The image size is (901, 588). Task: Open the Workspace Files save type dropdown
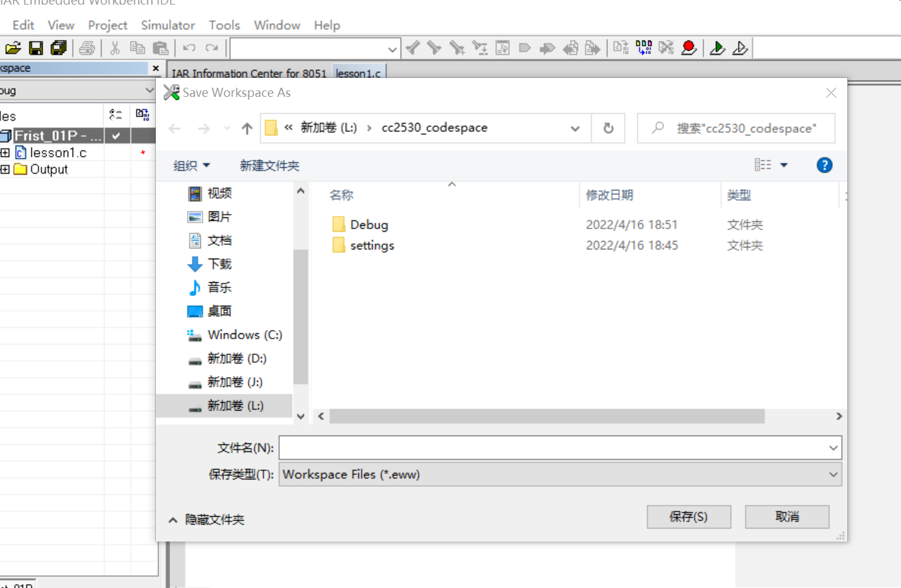[x=833, y=474]
